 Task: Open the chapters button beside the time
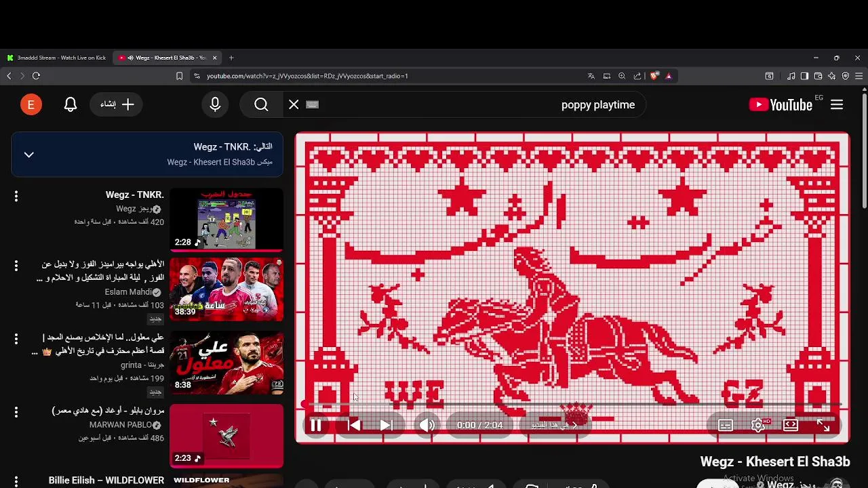point(554,426)
